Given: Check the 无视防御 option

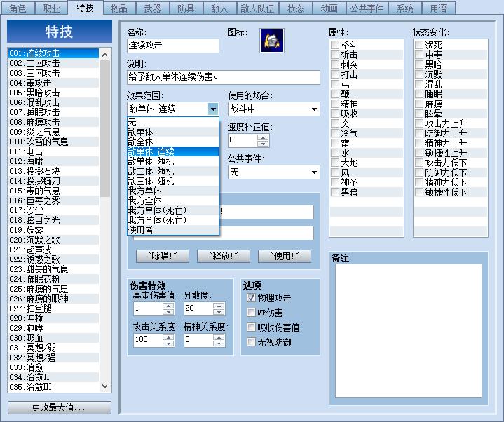Looking at the screenshot, I should [x=251, y=342].
